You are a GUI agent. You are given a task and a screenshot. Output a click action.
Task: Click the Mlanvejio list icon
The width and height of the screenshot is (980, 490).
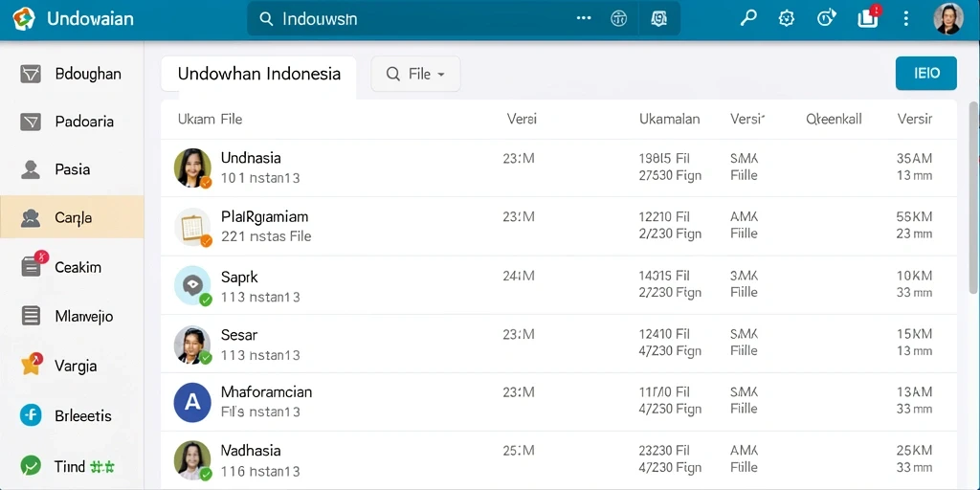pyautogui.click(x=31, y=316)
